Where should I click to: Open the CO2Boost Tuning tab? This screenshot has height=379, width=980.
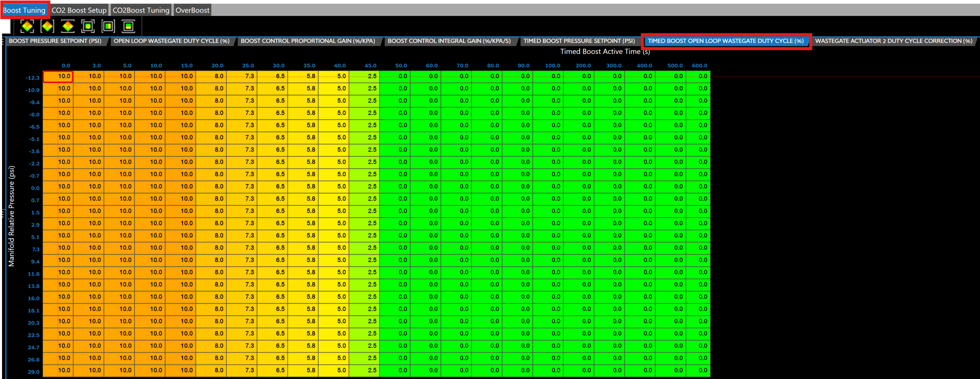pyautogui.click(x=141, y=10)
